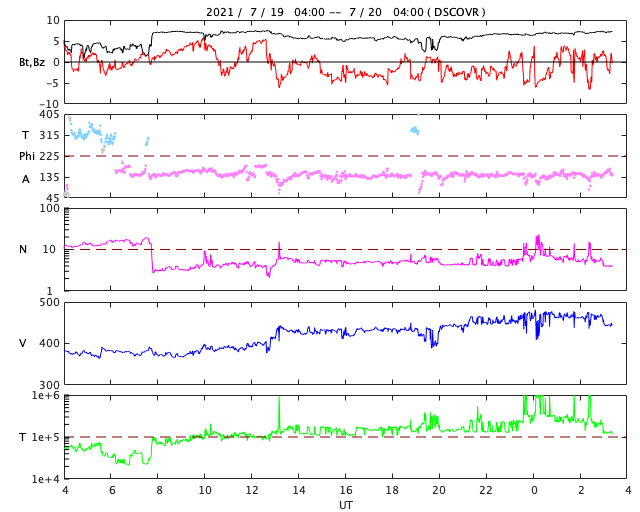The image size is (640, 512).
Task: Click the 500 tick on the V axis
Action: point(49,303)
